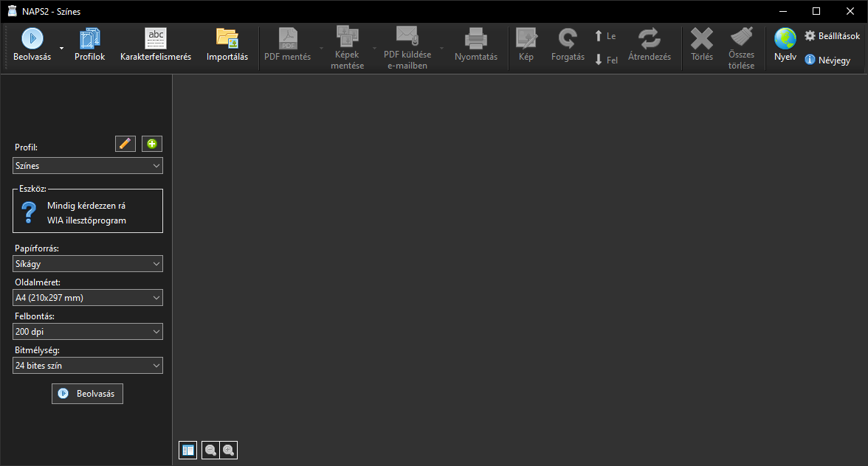The image size is (868, 466).
Task: Click the Importálás folder icon
Action: click(x=227, y=38)
